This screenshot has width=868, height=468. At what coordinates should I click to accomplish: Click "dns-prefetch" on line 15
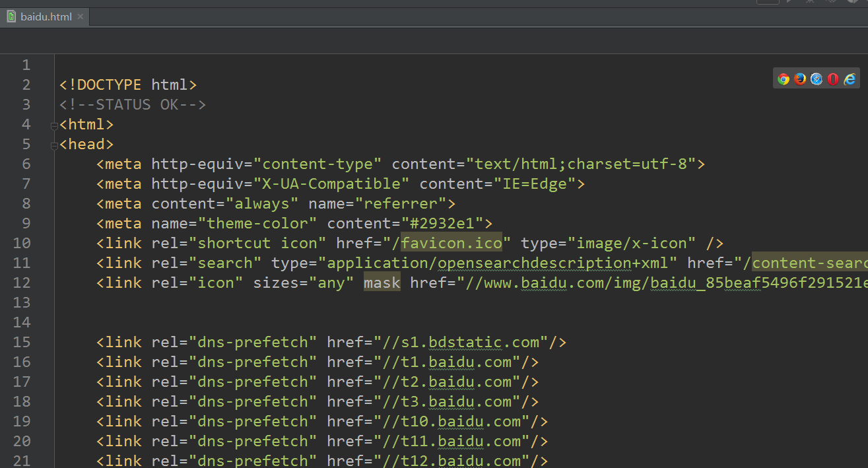pyautogui.click(x=253, y=342)
